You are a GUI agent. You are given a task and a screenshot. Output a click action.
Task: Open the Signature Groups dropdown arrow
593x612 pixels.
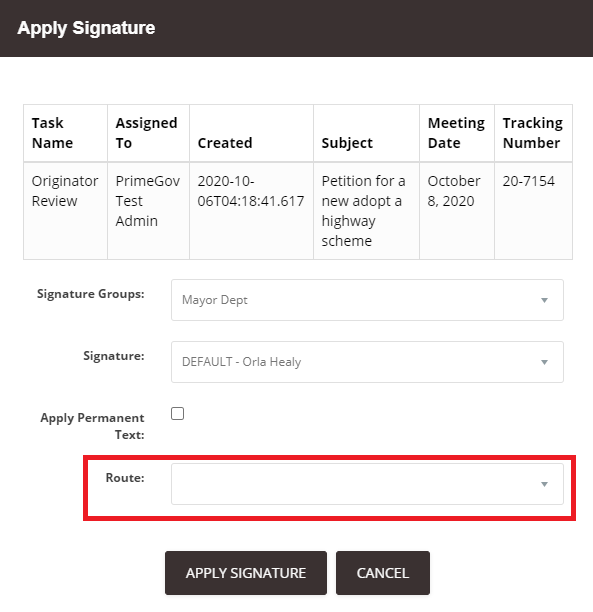(544, 300)
